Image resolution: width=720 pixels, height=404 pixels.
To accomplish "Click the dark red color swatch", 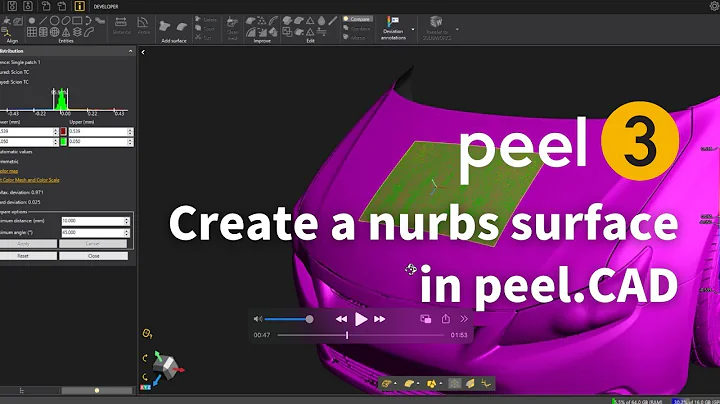I will tap(63, 132).
